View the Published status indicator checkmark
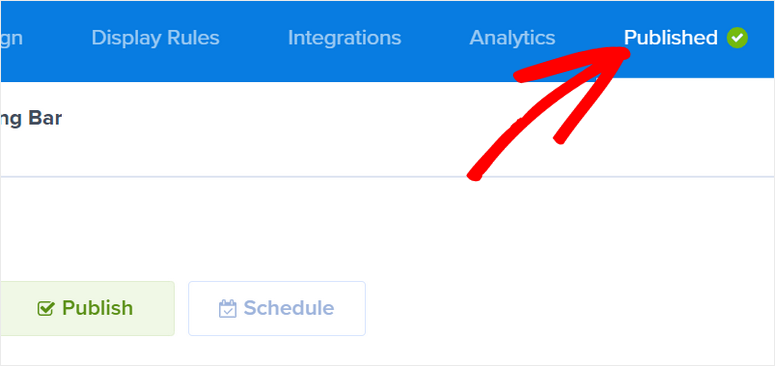The width and height of the screenshot is (775, 366). 737,38
